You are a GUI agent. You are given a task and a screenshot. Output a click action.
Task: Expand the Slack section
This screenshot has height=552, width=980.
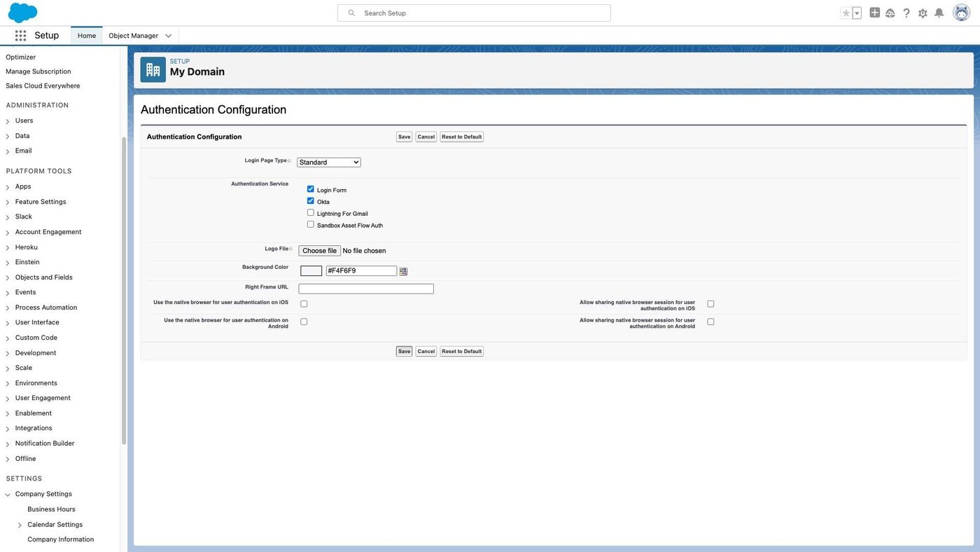tap(8, 217)
